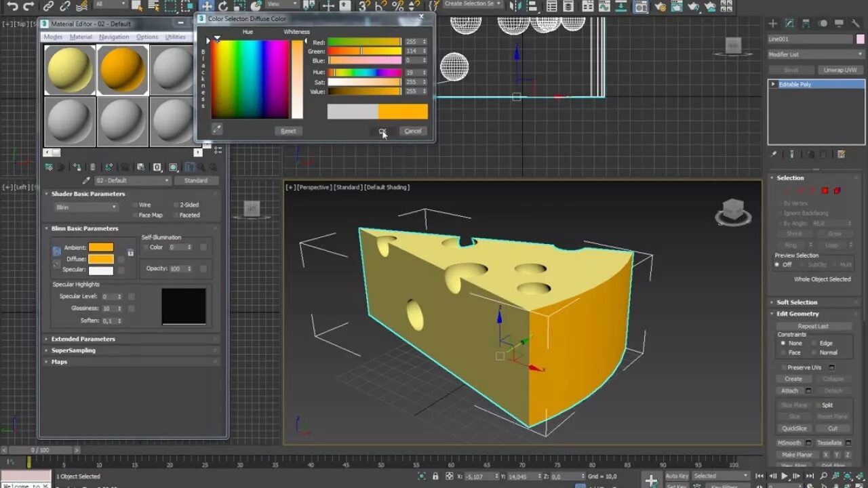Viewport: 868px width, 488px height.
Task: Click Go to End playback button
Action: [810, 476]
